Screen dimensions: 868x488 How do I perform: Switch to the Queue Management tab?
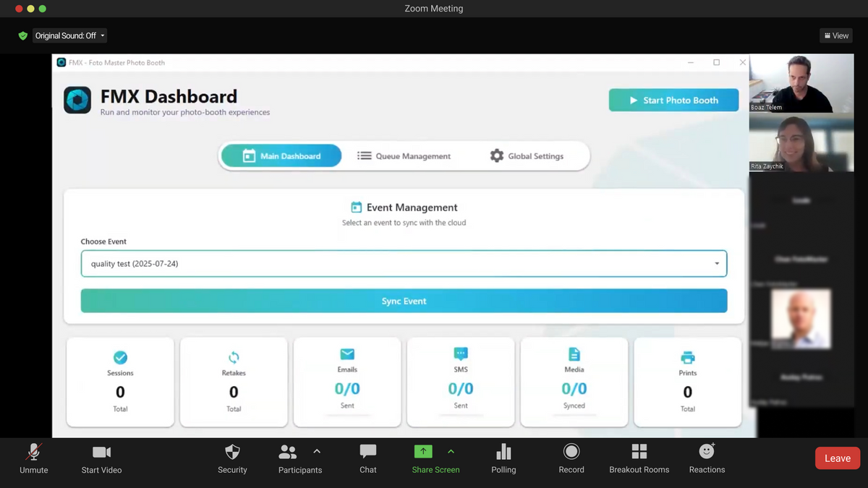click(404, 156)
